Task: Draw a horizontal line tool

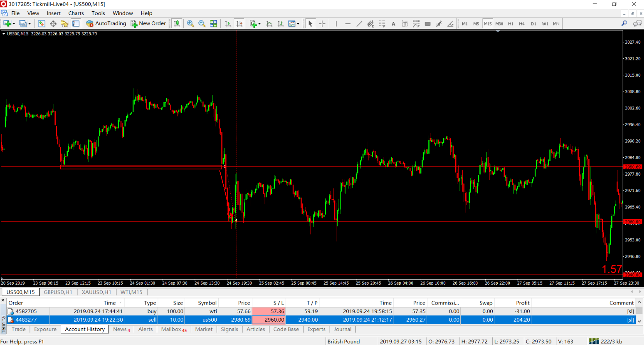Action: (348, 24)
